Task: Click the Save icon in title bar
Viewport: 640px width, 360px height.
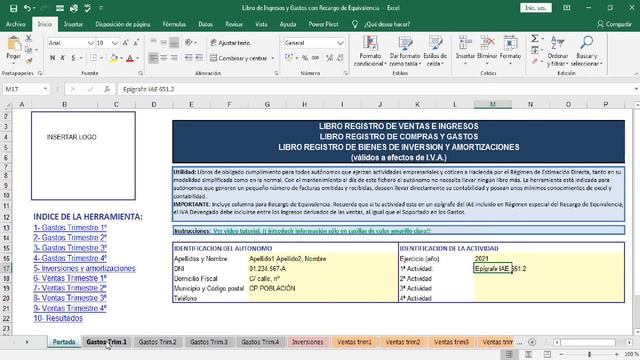Action: [x=13, y=8]
